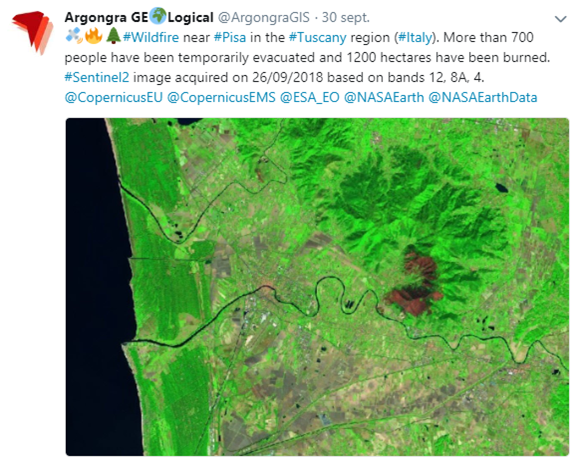
Task: Open the Argongra red profile avatar
Action: pyautogui.click(x=32, y=31)
